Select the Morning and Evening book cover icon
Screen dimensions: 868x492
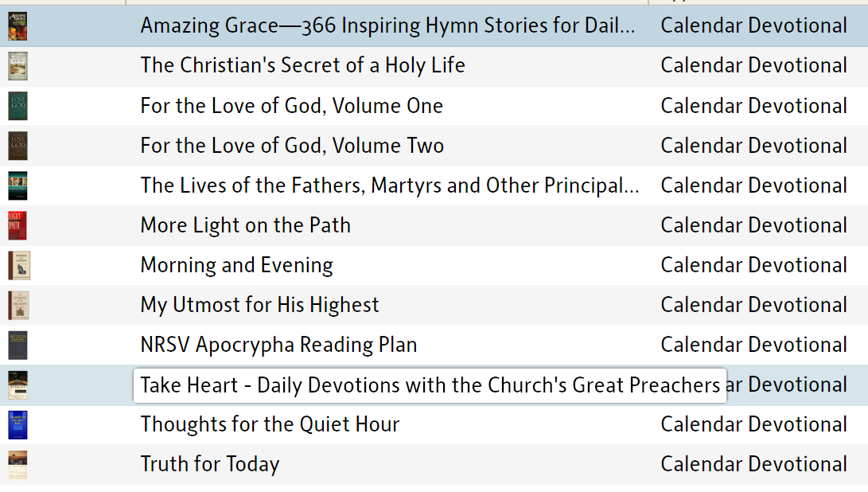(18, 265)
